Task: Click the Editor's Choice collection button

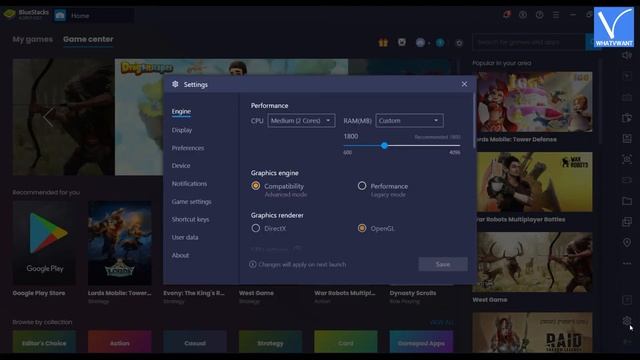Action: [x=44, y=343]
